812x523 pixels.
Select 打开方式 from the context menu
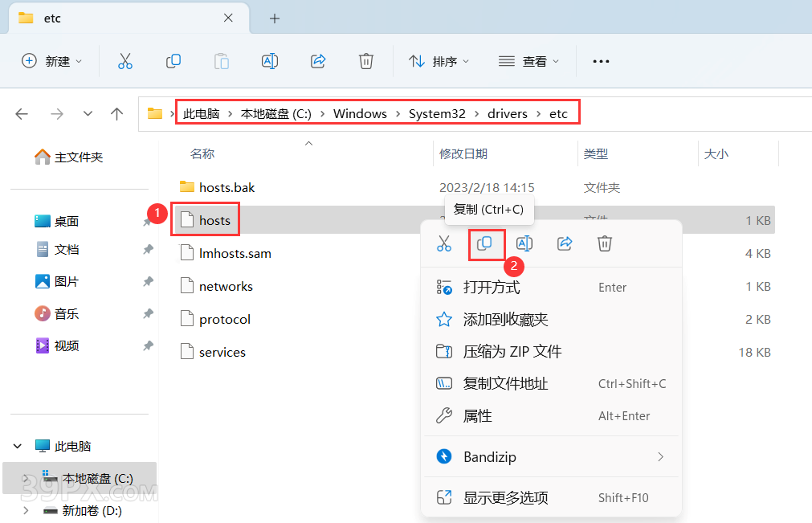point(489,287)
